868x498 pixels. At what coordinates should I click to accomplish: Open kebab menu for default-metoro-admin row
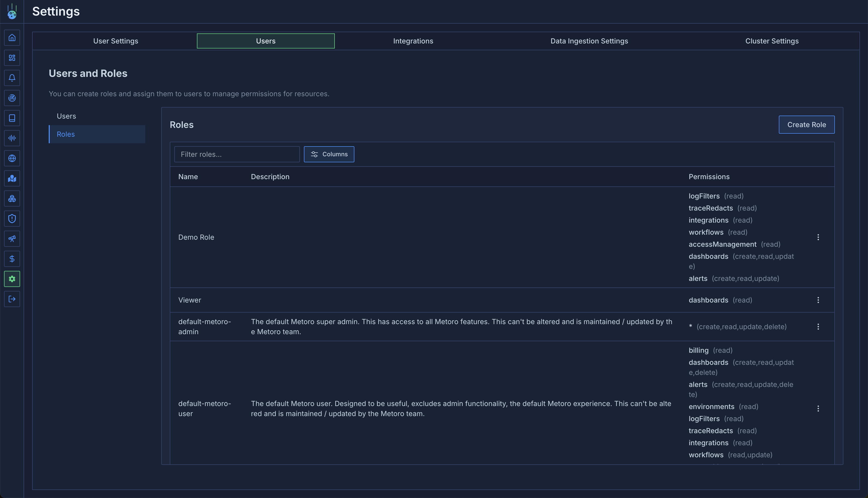pos(818,327)
